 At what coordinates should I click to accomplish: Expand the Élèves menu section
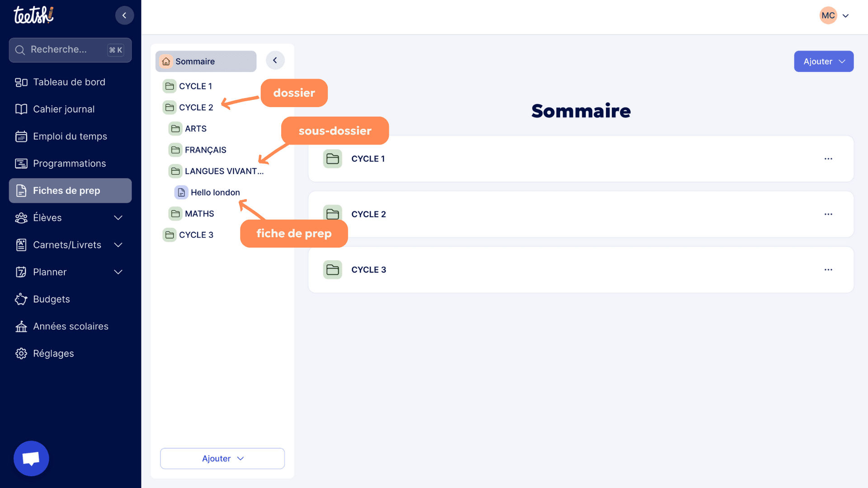(x=118, y=218)
